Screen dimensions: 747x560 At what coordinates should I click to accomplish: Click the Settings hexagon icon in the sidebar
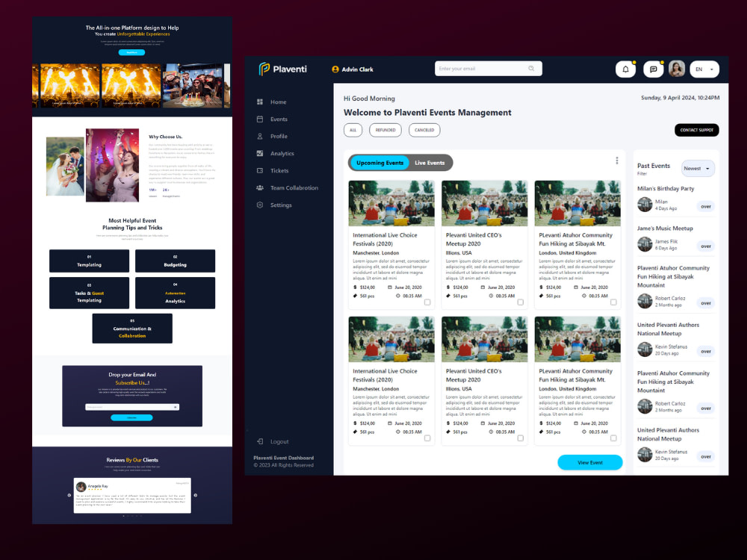(x=260, y=205)
